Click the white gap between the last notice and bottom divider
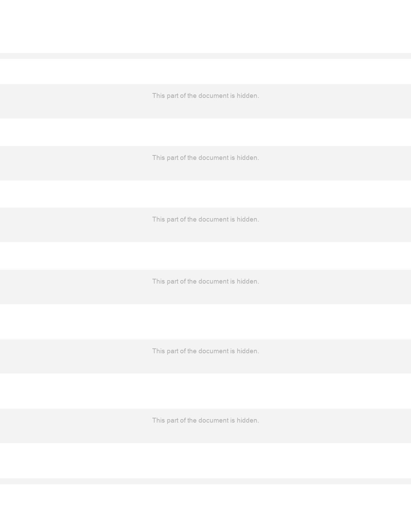 205,461
